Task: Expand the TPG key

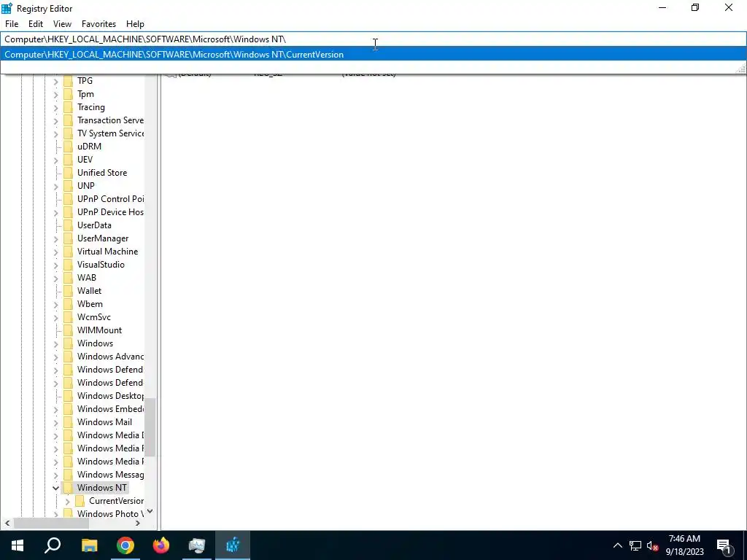Action: (x=55, y=82)
